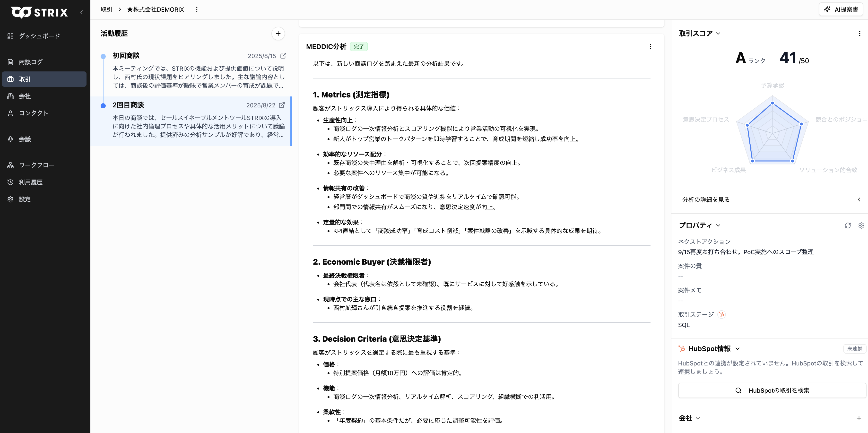
Task: Click the 利用履歴 history icon
Action: pos(10,182)
